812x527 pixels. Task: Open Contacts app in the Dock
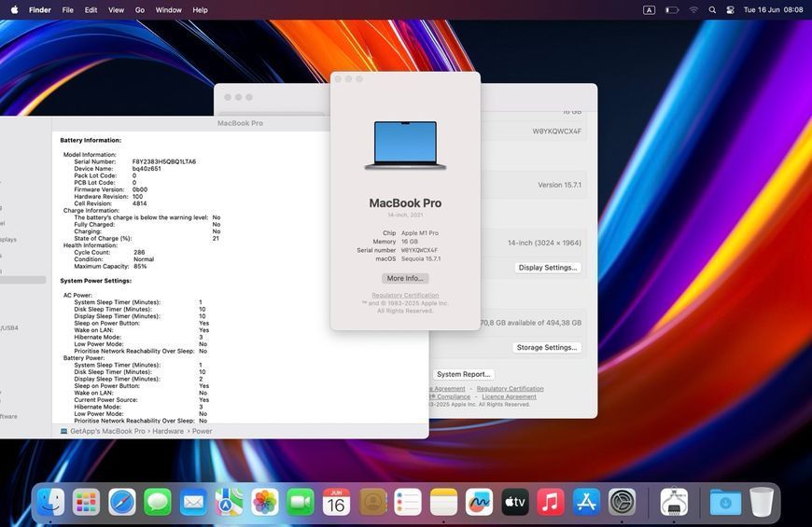371,502
